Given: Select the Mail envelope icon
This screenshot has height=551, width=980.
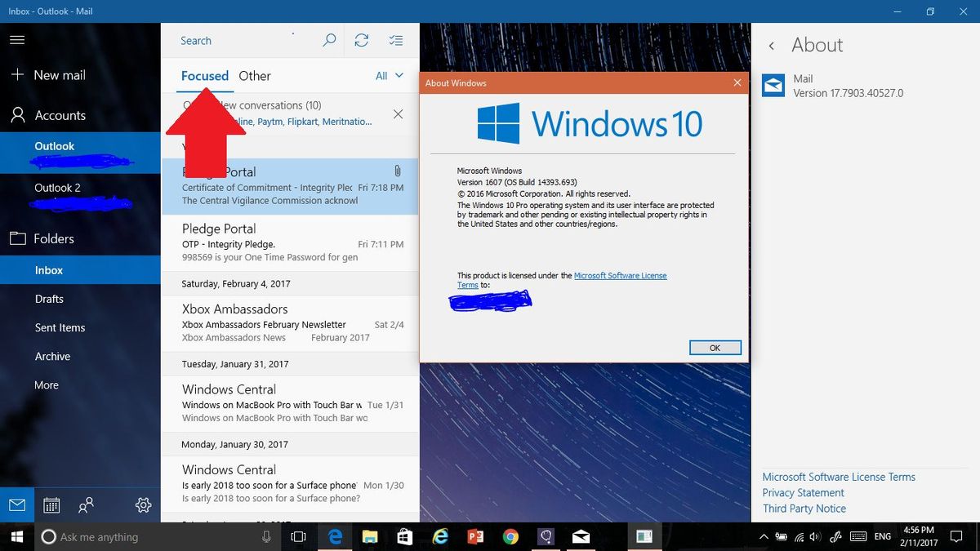Looking at the screenshot, I should pyautogui.click(x=16, y=505).
